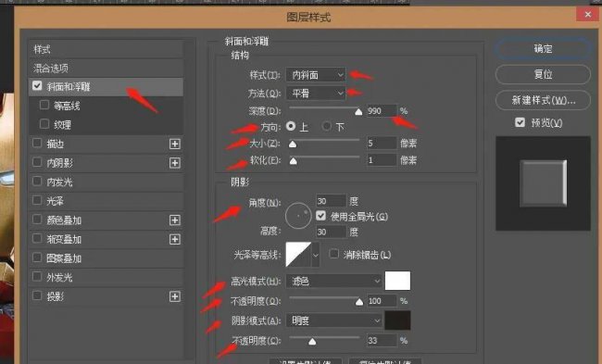Screen dimensions: 602x364
Task: Click the 光泽等高线 curve thumbnail
Action: pos(298,254)
